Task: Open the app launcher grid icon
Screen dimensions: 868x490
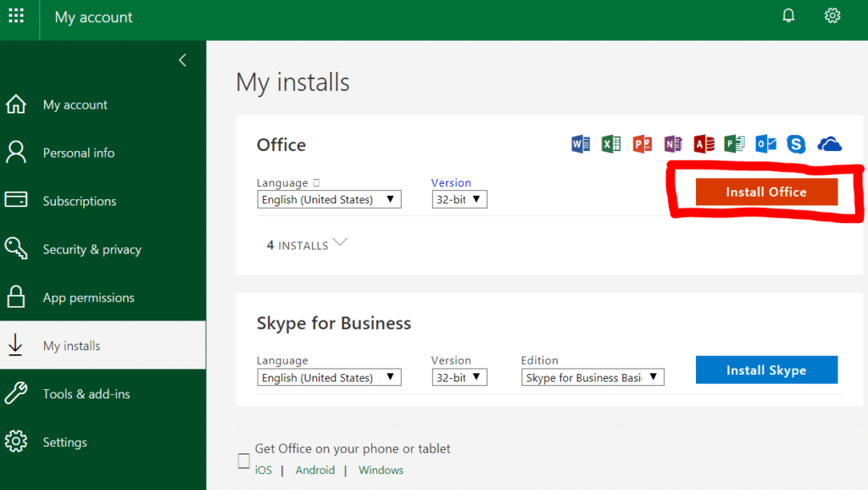Action: click(x=16, y=15)
